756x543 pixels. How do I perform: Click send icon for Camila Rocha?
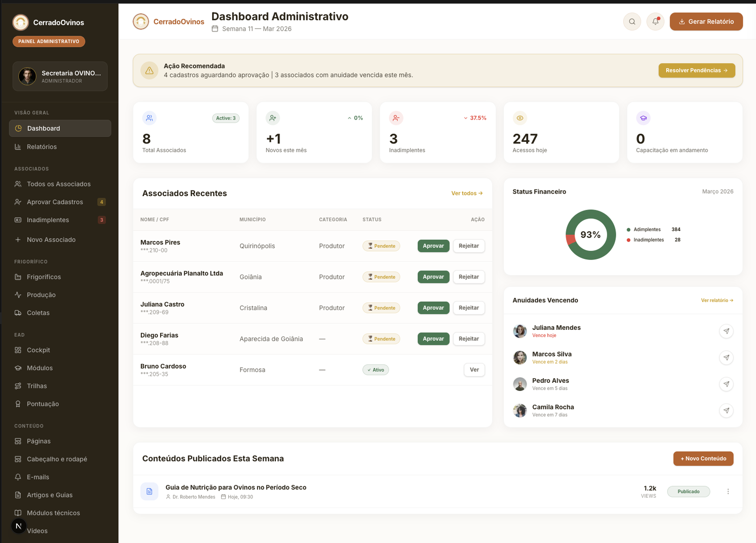(x=726, y=410)
